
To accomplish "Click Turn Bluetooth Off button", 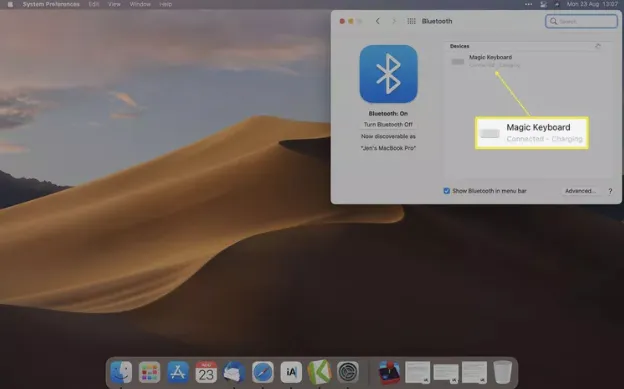I will click(x=388, y=125).
